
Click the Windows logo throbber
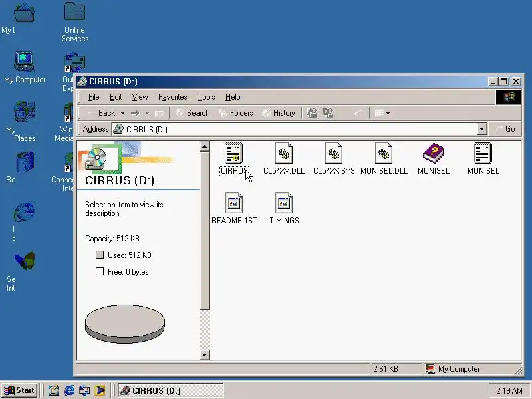coord(509,97)
